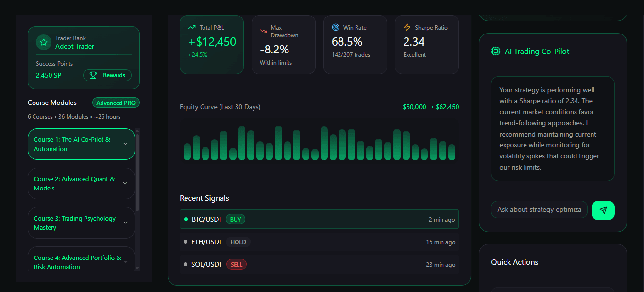The height and width of the screenshot is (292, 644).
Task: Toggle the status dot beside ETH/USDT
Action: click(x=186, y=242)
